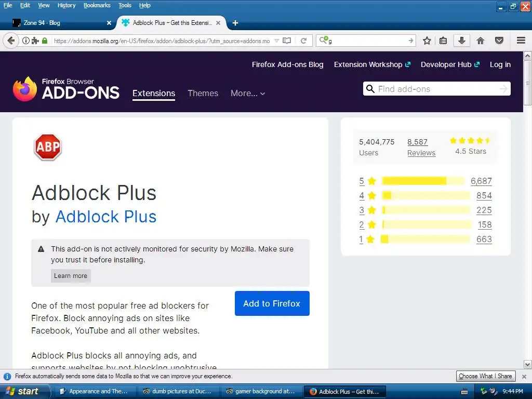Go to the Home page icon
This screenshot has width=532, height=399.
481,41
